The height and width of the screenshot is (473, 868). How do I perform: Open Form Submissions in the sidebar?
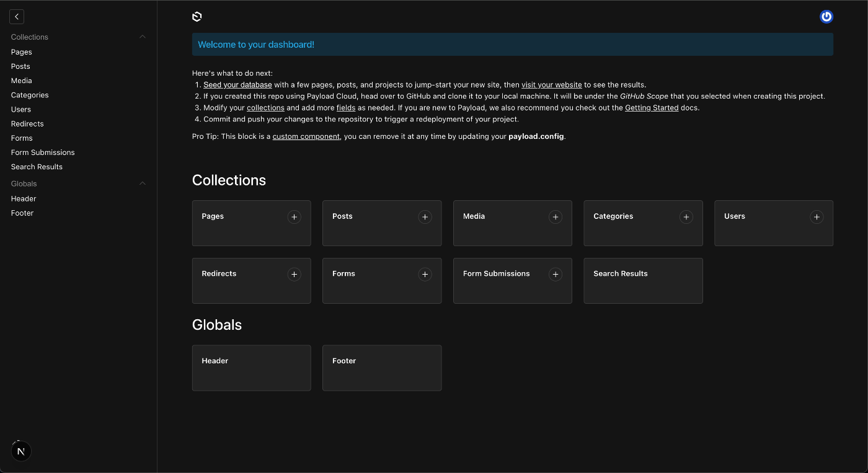(x=43, y=153)
